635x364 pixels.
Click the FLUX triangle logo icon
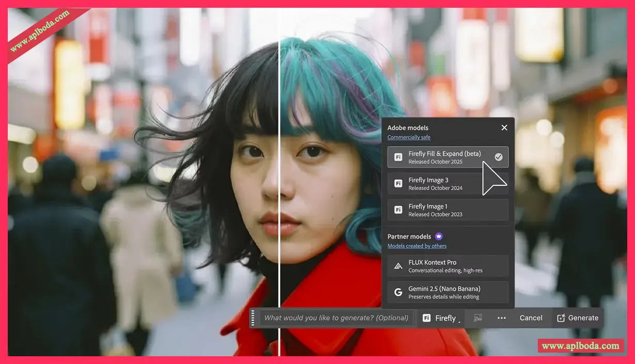(398, 266)
